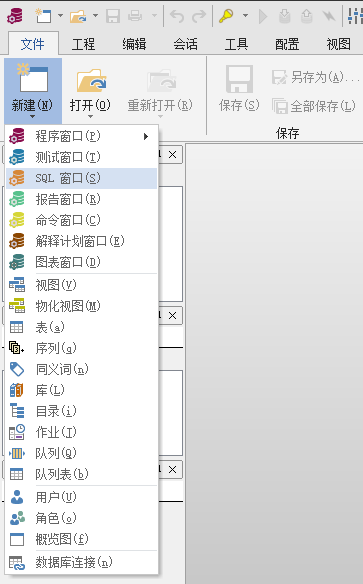Click the 序列(q) sequence icon
The width and height of the screenshot is (363, 584).
coord(16,348)
